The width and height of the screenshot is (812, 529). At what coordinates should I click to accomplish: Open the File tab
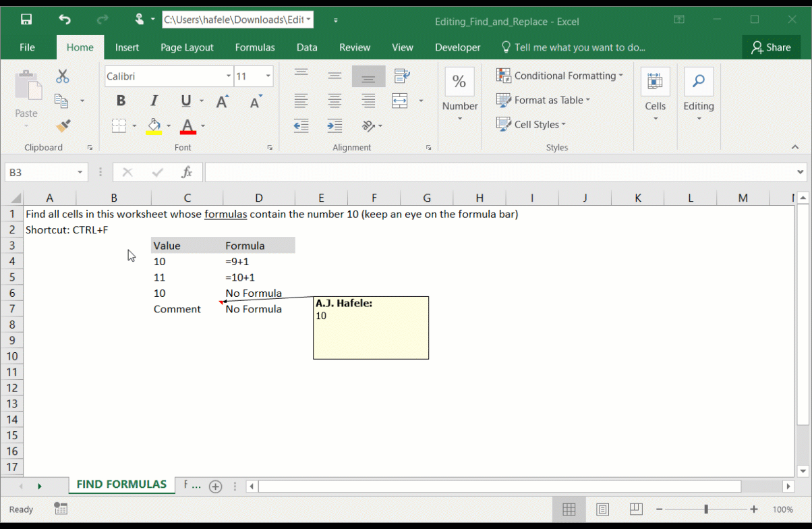pos(27,47)
